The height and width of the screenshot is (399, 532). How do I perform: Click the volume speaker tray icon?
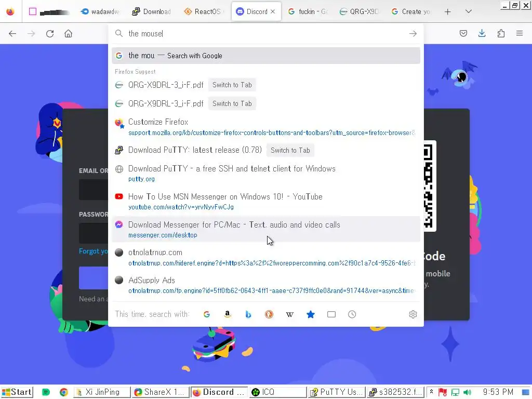(x=467, y=393)
